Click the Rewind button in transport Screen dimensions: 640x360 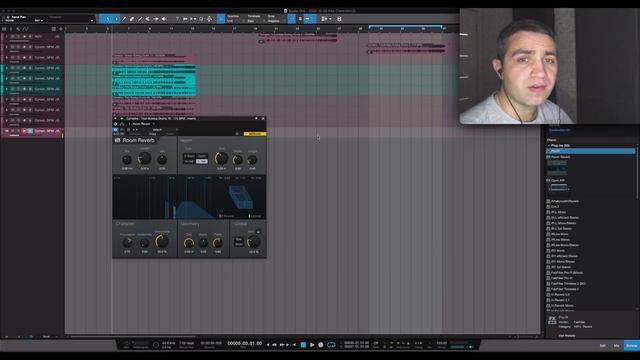274,345
